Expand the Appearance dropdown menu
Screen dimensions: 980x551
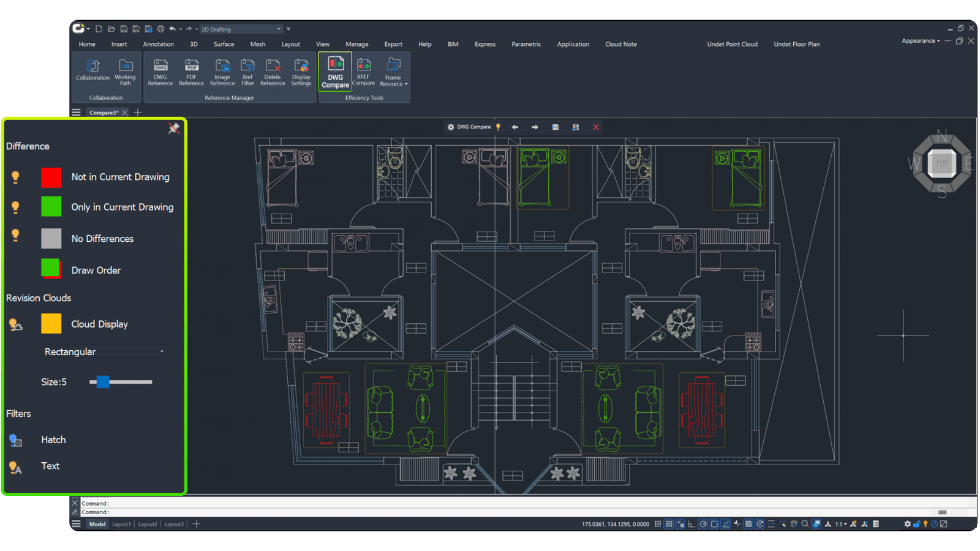[x=920, y=41]
